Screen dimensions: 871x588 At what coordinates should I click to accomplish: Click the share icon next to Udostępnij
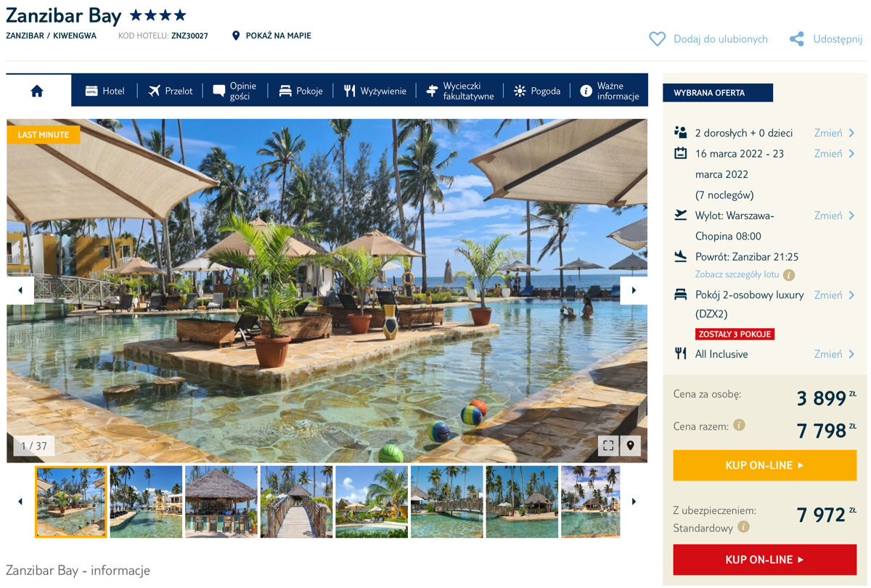tap(797, 39)
